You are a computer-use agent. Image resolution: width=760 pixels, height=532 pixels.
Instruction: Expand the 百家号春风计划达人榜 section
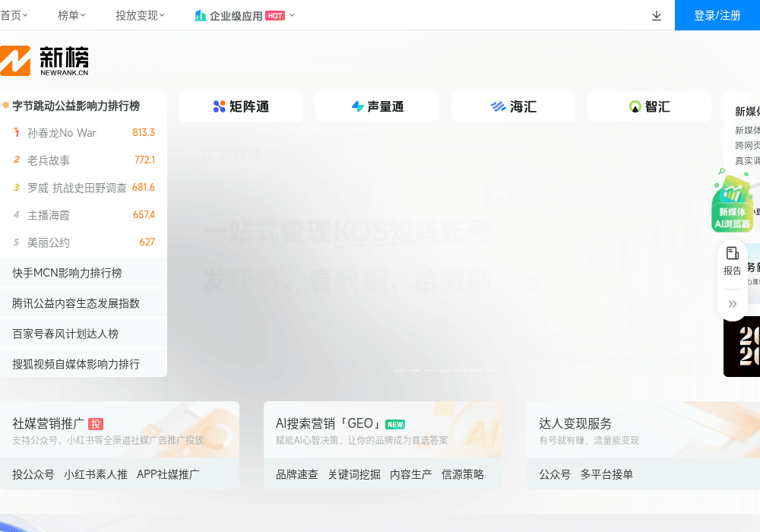84,334
